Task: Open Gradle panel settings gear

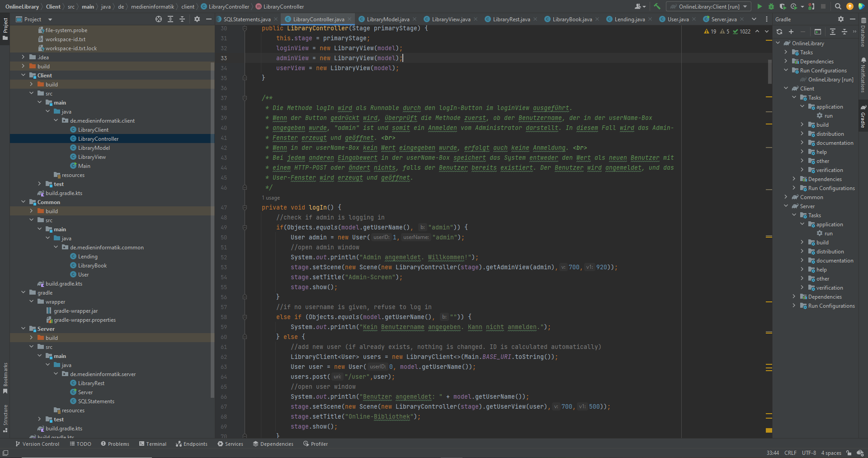Action: click(x=840, y=19)
